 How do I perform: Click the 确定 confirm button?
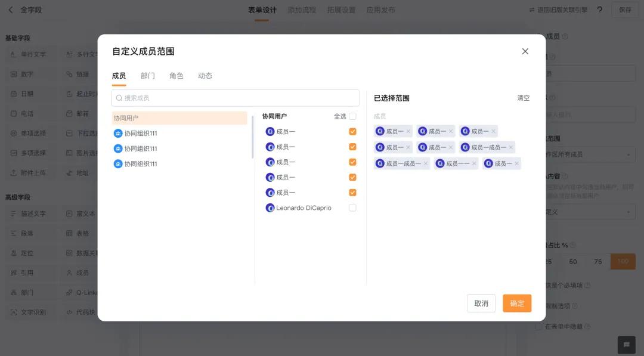point(516,304)
